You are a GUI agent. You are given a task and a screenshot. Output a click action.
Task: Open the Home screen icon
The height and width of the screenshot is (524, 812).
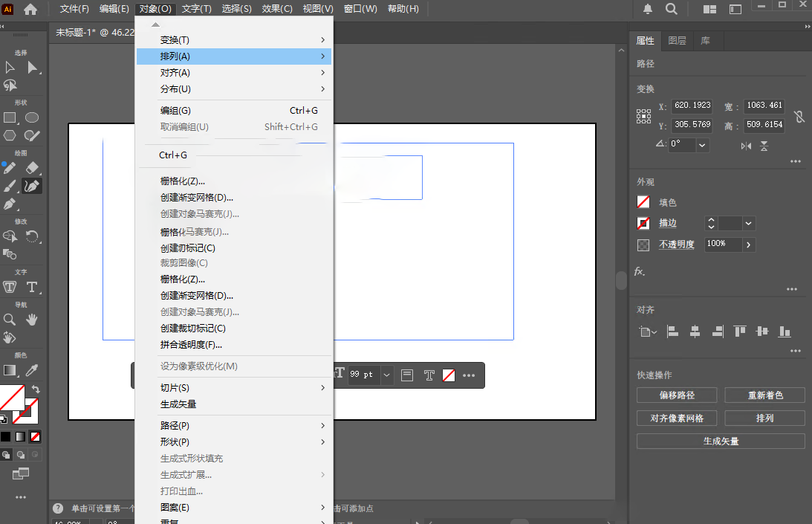coord(30,9)
